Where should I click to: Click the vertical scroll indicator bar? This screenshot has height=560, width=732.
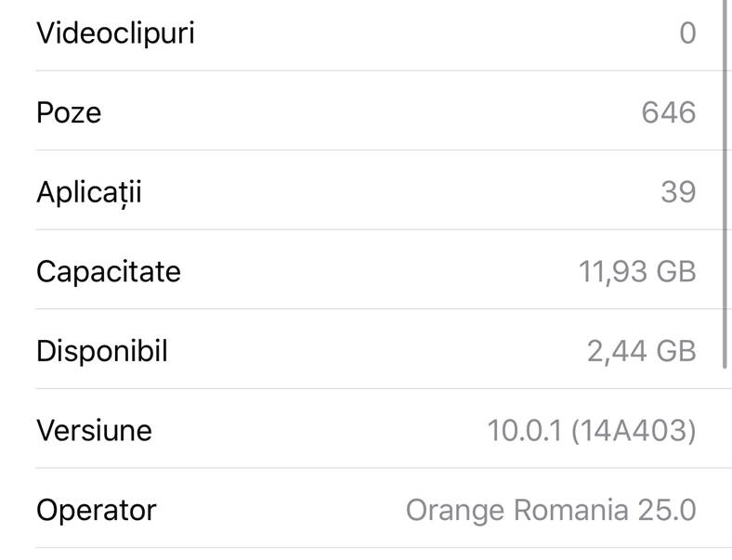[x=725, y=186]
